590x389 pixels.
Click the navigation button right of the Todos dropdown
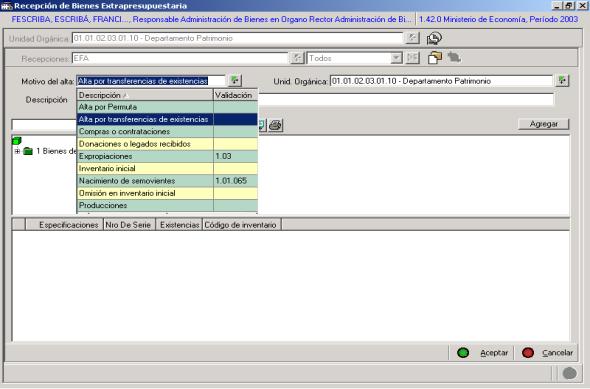413,58
